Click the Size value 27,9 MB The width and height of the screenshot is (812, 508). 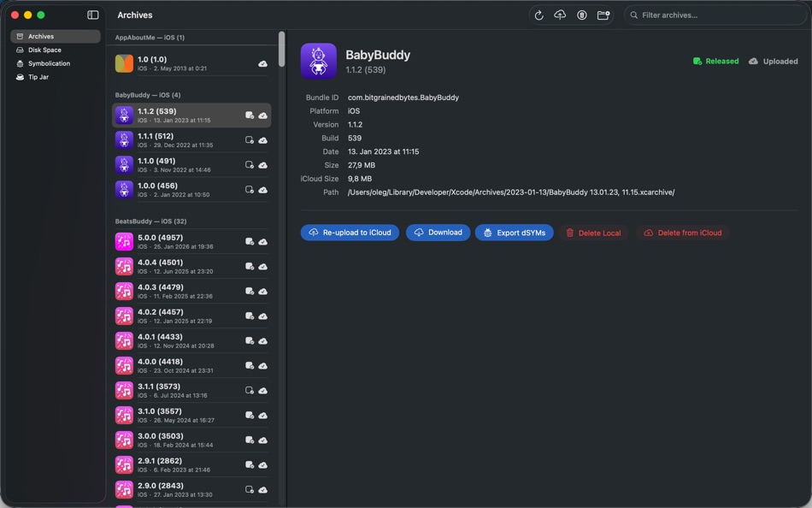(x=362, y=165)
